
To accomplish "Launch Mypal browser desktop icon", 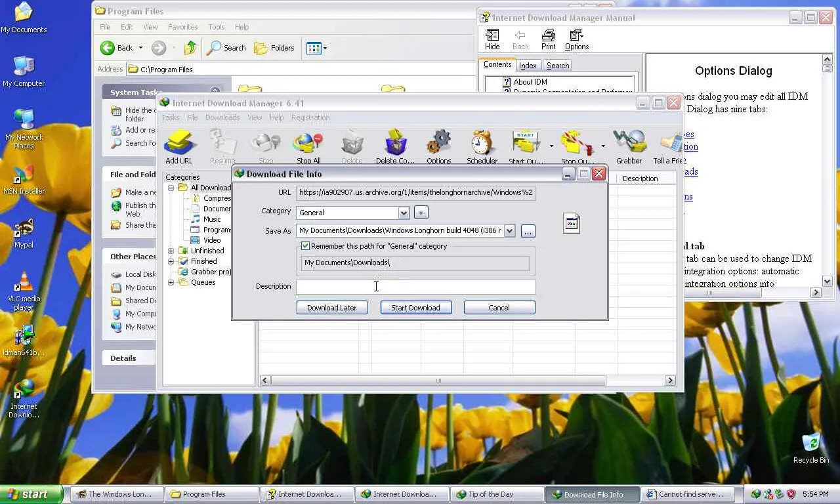I will (x=24, y=234).
